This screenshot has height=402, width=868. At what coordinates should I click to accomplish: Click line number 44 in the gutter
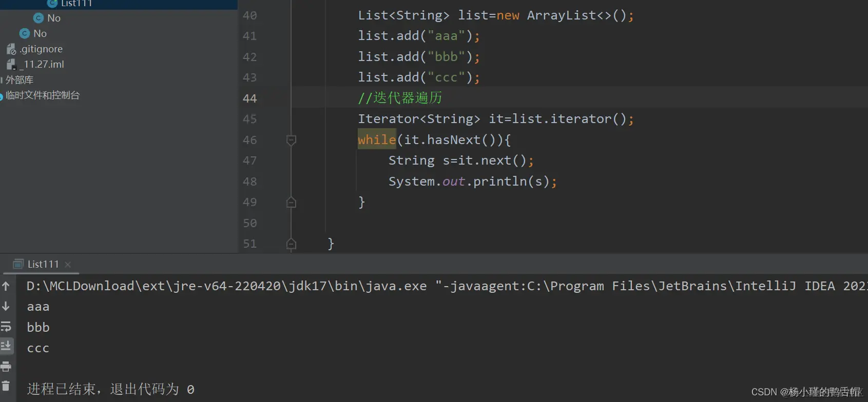(x=250, y=98)
